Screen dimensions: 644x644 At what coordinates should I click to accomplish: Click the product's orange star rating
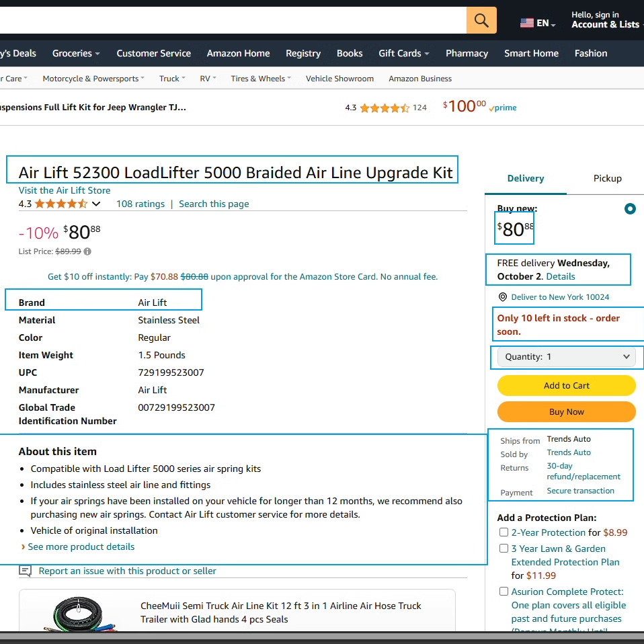61,204
